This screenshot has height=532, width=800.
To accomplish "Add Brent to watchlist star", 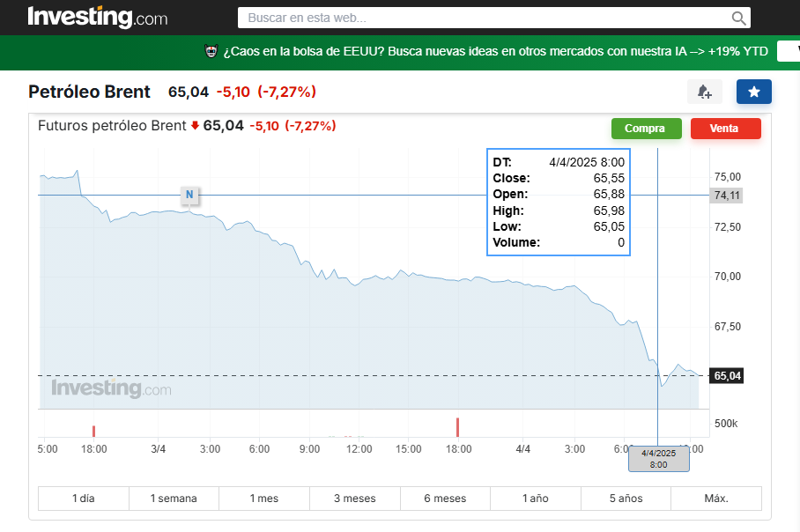I will [753, 92].
